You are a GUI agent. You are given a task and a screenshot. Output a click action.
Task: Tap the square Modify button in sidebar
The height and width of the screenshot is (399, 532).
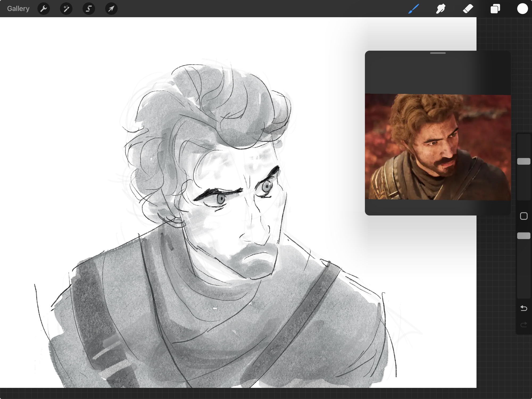click(x=523, y=216)
